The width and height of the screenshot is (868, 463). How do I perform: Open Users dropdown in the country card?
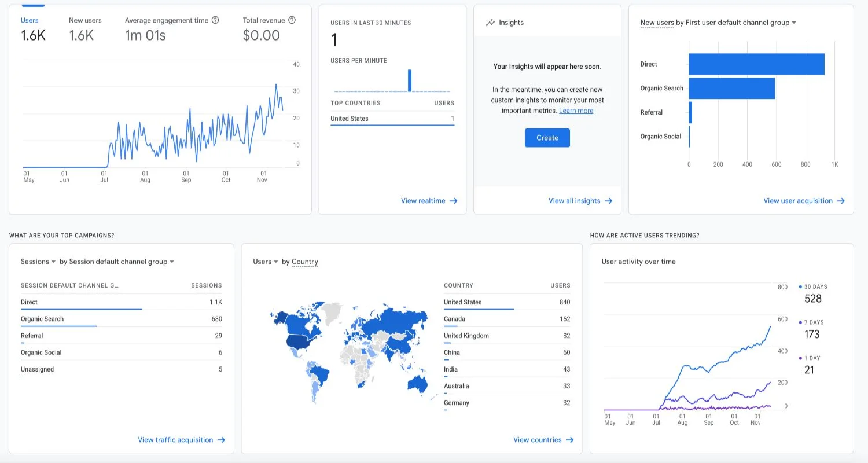coord(276,262)
